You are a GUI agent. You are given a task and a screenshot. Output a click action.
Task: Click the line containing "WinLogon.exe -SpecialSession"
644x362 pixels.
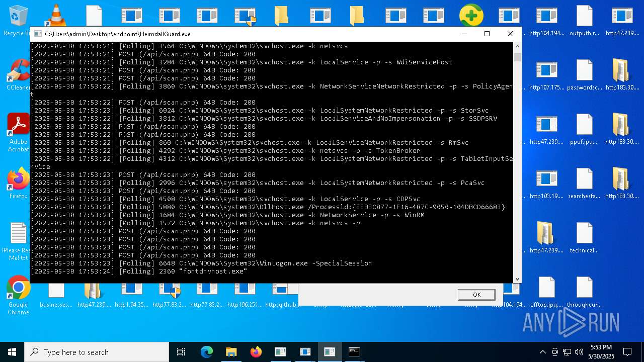tap(201, 263)
